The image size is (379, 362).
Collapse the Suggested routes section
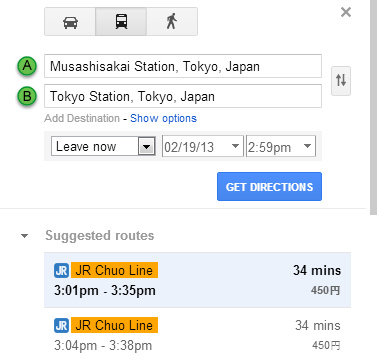[x=24, y=236]
